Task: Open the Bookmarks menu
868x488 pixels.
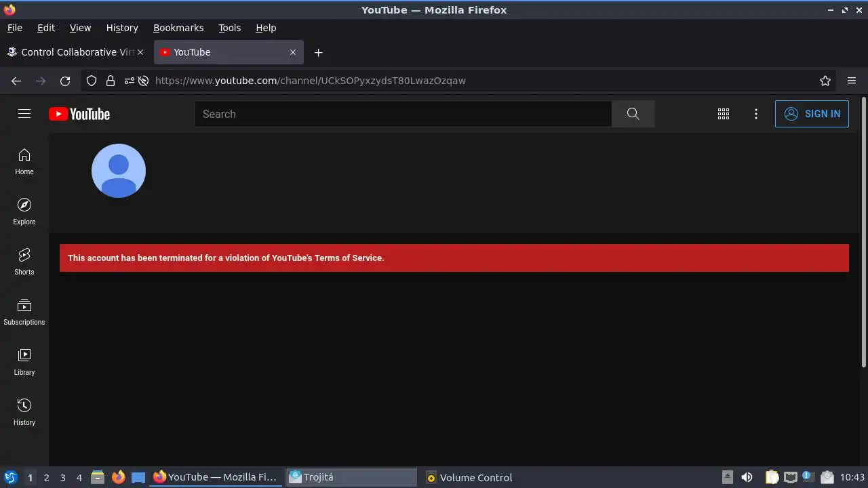Action: (178, 28)
